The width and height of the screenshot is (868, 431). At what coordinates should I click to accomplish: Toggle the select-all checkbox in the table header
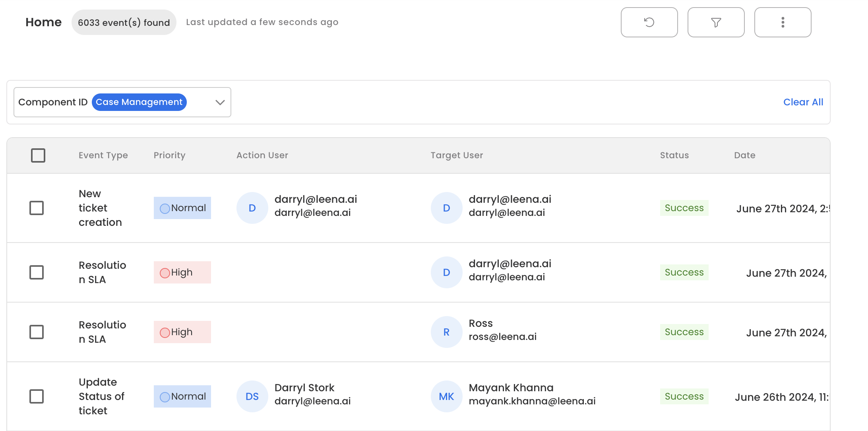click(x=38, y=155)
